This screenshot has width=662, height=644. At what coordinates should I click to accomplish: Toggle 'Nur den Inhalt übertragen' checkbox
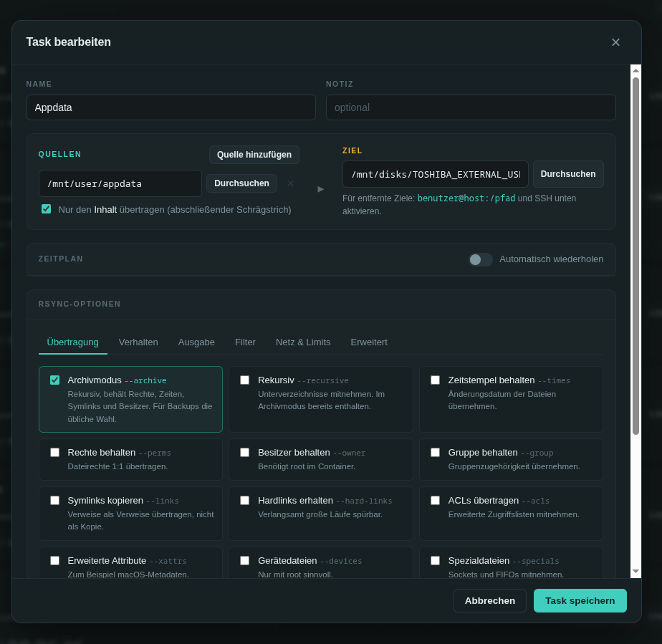[x=46, y=209]
